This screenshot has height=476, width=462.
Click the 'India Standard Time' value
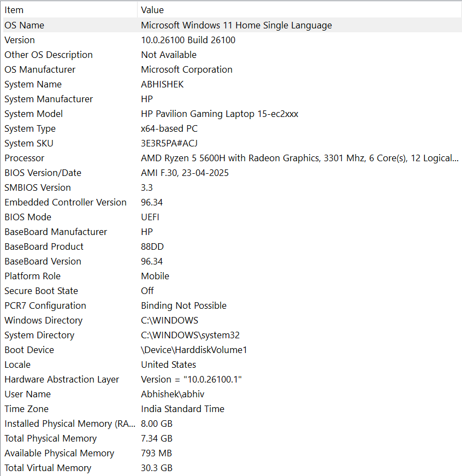[x=182, y=409]
